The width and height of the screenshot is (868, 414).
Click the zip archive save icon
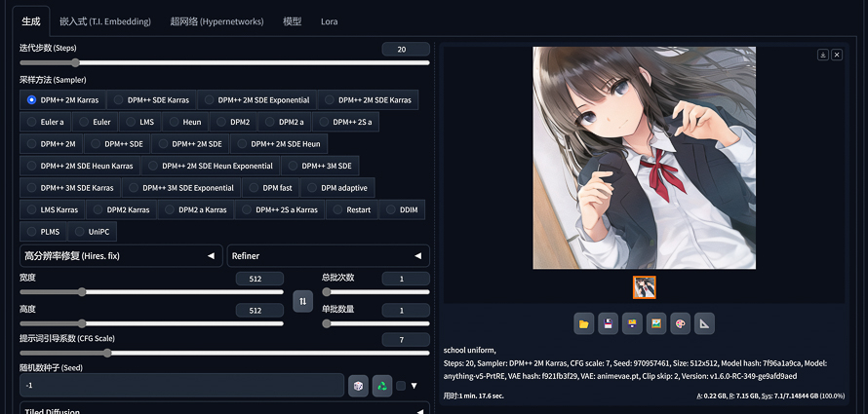click(x=632, y=324)
